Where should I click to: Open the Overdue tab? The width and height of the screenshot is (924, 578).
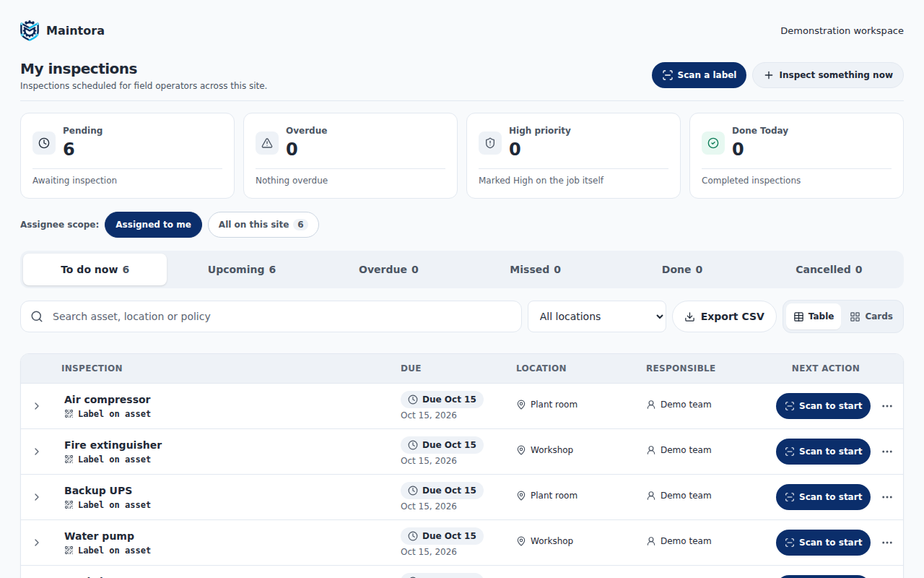388,269
